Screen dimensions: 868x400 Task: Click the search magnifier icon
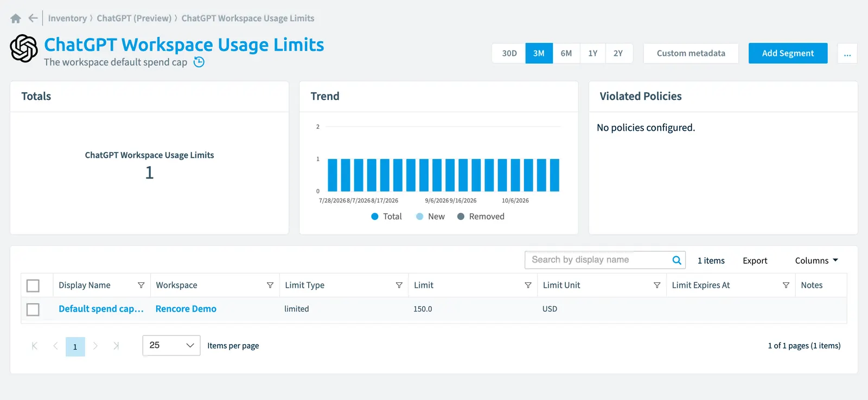coord(676,260)
